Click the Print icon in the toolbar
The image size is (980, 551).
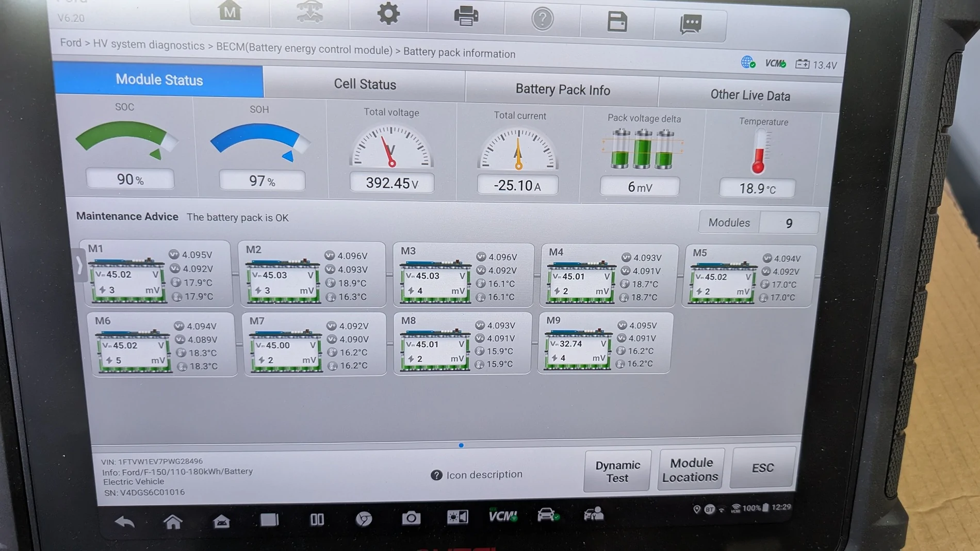coord(465,17)
